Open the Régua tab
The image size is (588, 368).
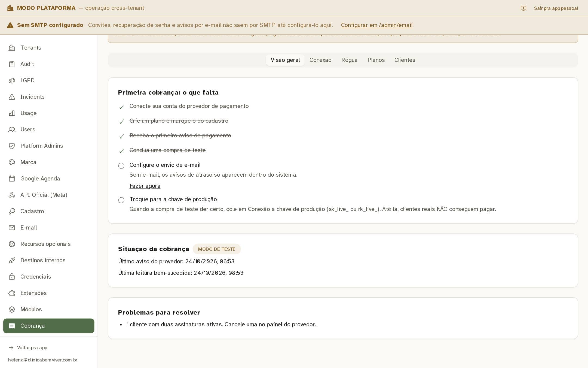pos(349,60)
